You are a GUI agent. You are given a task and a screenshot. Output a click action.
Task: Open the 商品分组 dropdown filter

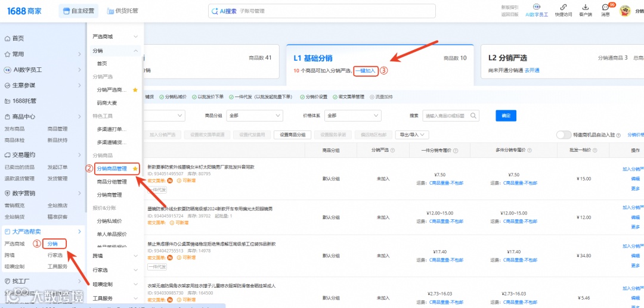click(x=254, y=116)
